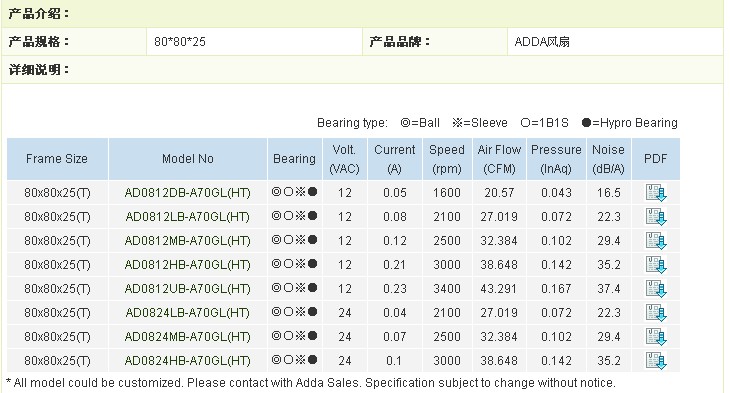Select air flow value 20.57

click(499, 193)
